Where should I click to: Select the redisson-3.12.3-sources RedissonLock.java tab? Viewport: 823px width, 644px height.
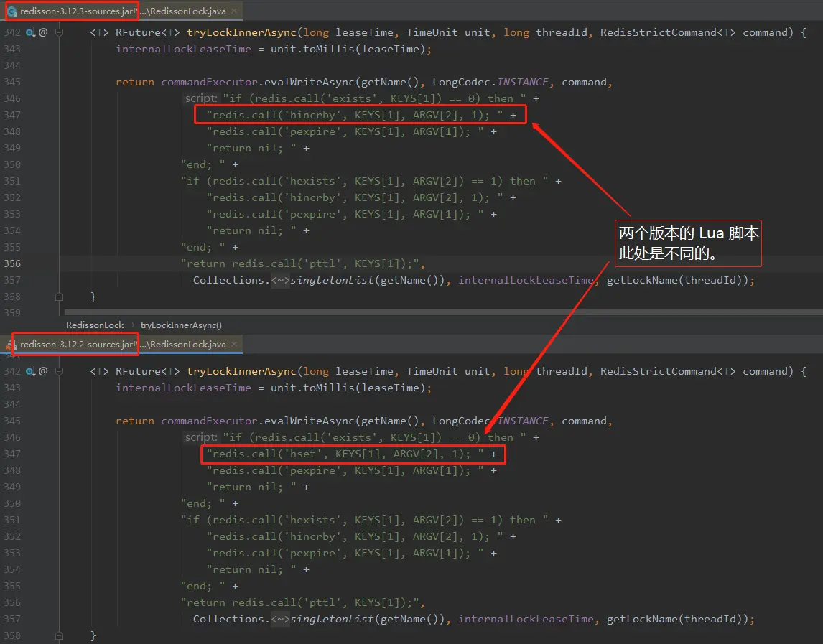[122, 11]
